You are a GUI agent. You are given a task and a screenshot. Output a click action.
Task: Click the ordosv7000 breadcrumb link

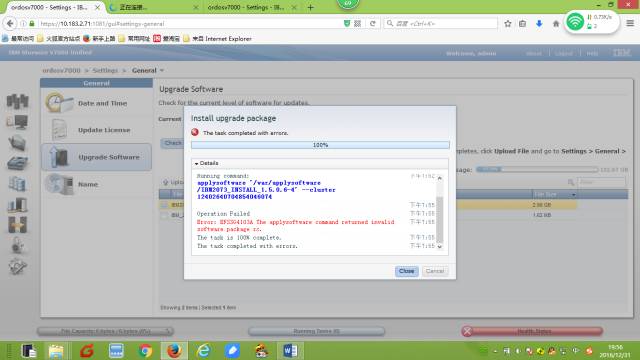click(62, 70)
